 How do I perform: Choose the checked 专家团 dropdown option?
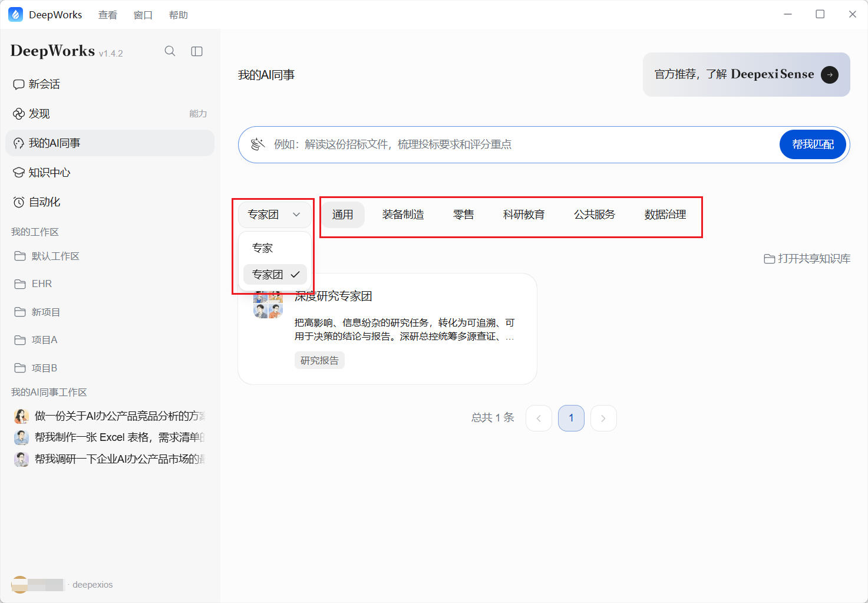click(275, 275)
